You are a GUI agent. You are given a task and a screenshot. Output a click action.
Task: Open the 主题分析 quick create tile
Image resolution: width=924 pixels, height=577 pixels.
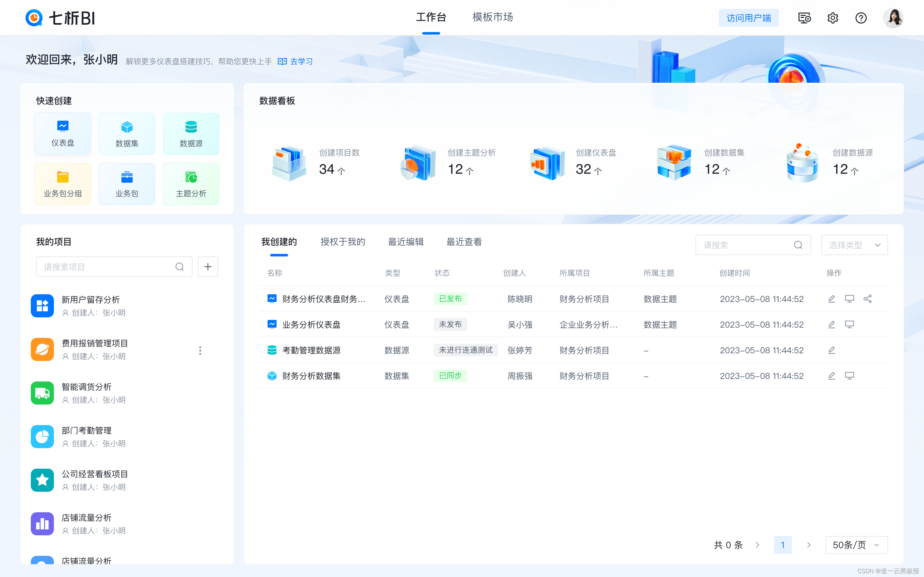[191, 184]
